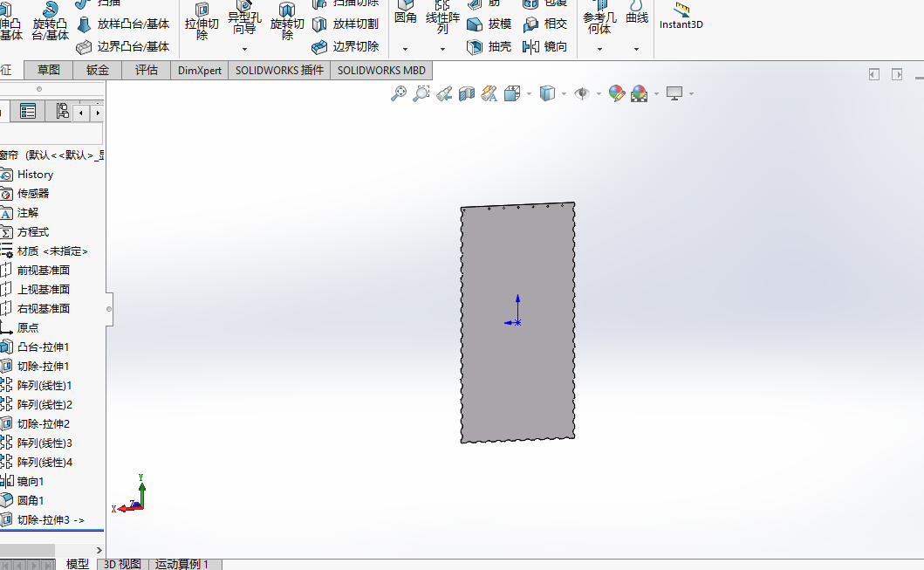Image resolution: width=924 pixels, height=570 pixels.
Task: Switch to the SOLIDWORKS 插件 tab
Action: 279,70
